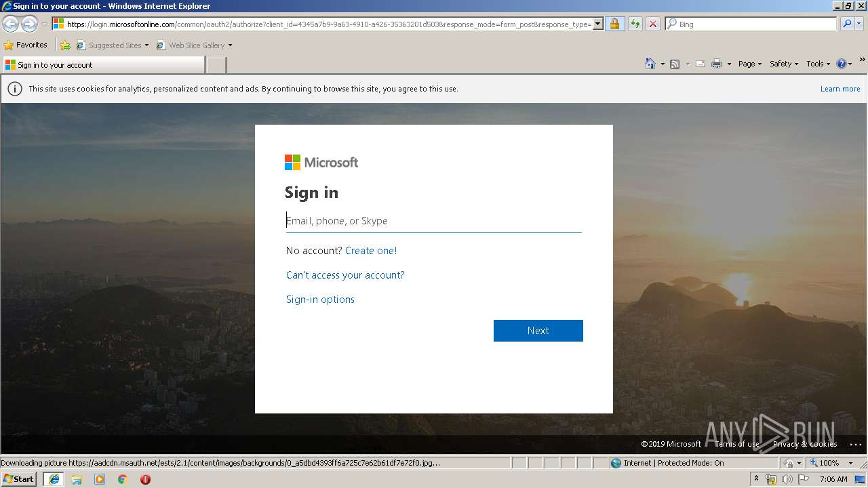868x488 pixels.
Task: Click the blue Help question mark icon
Action: 842,64
